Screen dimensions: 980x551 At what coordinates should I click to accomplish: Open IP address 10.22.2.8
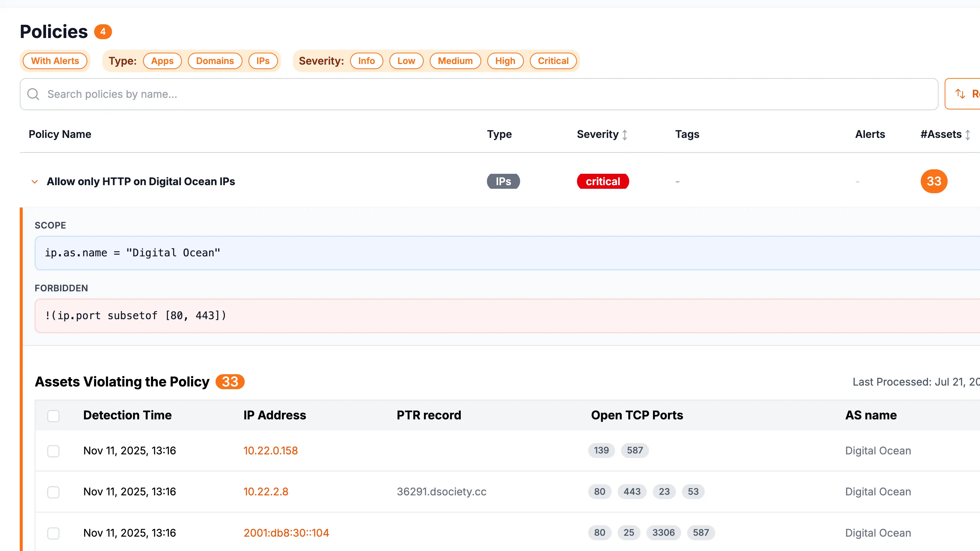(266, 492)
